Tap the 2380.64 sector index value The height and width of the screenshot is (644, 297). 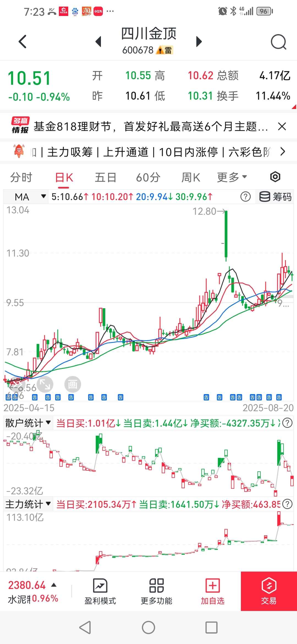(27, 585)
